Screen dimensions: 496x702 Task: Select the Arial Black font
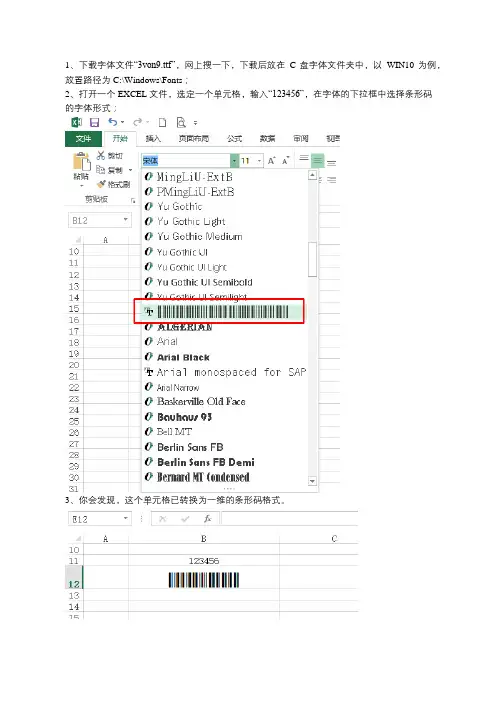(x=225, y=357)
